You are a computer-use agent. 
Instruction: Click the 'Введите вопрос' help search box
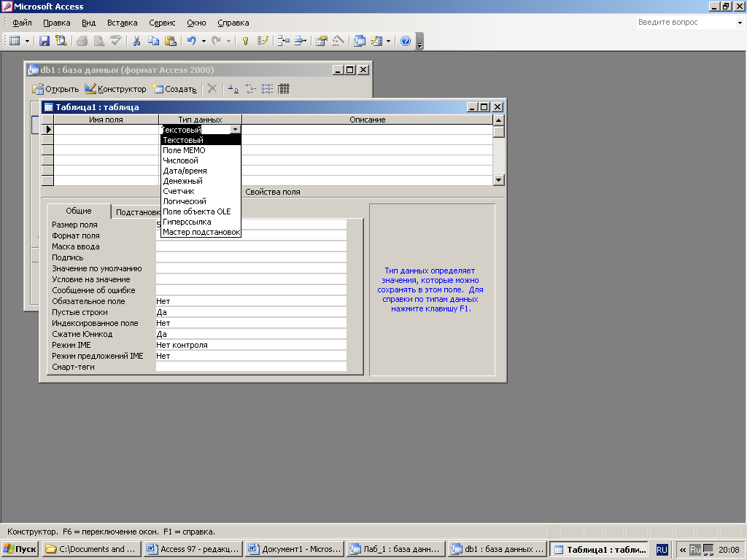tap(686, 22)
